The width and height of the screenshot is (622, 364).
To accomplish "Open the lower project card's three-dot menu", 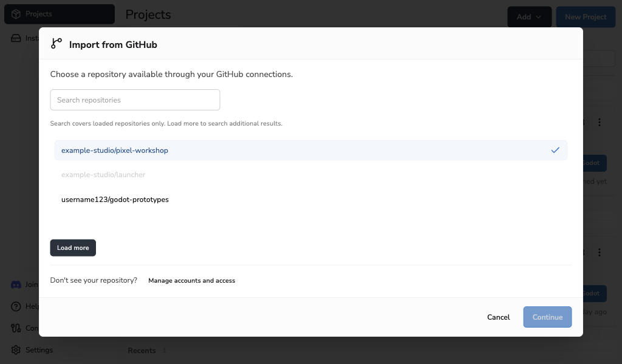I will (599, 252).
